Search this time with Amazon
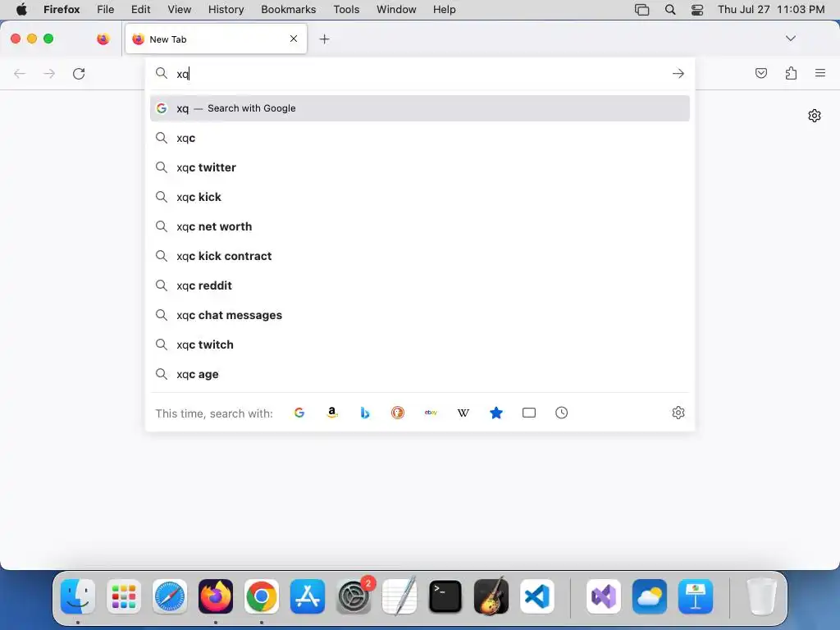 (332, 413)
